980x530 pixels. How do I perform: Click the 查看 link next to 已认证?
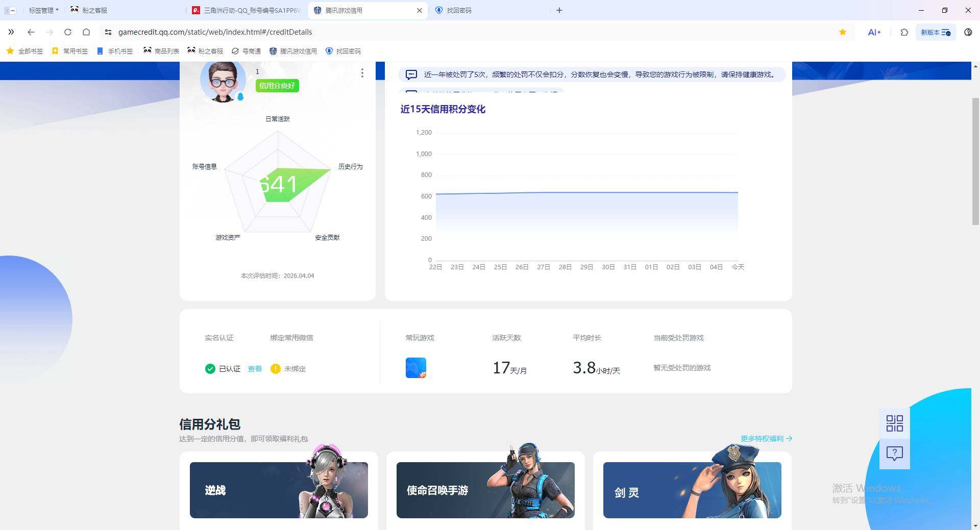254,368
